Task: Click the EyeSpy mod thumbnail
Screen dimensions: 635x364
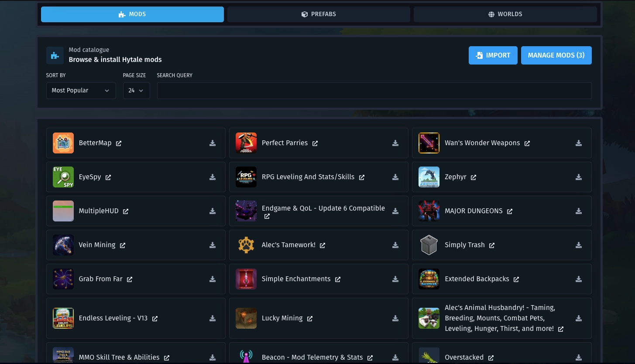Action: click(63, 177)
